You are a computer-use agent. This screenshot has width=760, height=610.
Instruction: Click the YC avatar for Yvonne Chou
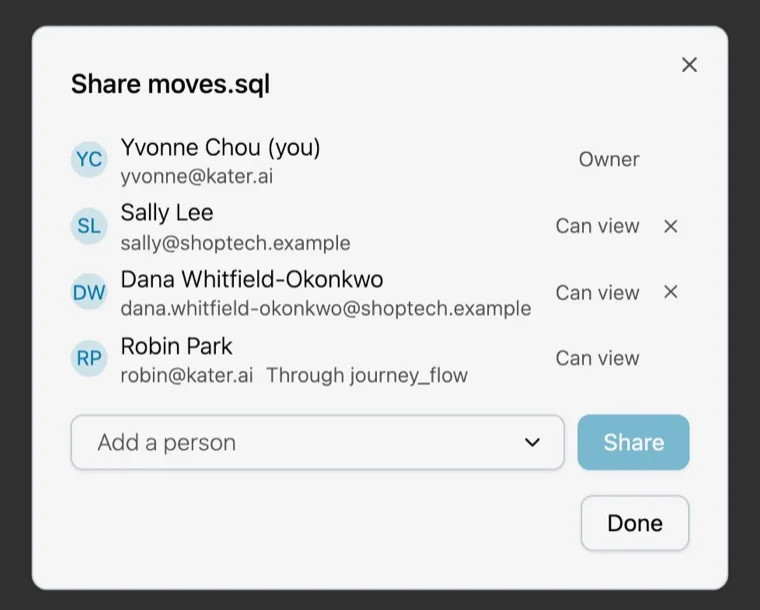[x=89, y=159]
